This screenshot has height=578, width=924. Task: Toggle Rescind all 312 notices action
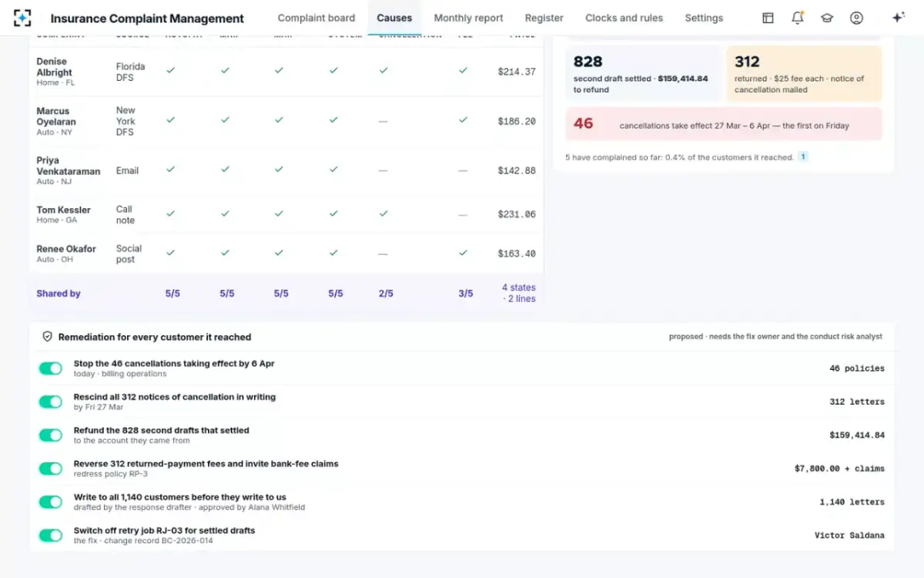pyautogui.click(x=51, y=402)
